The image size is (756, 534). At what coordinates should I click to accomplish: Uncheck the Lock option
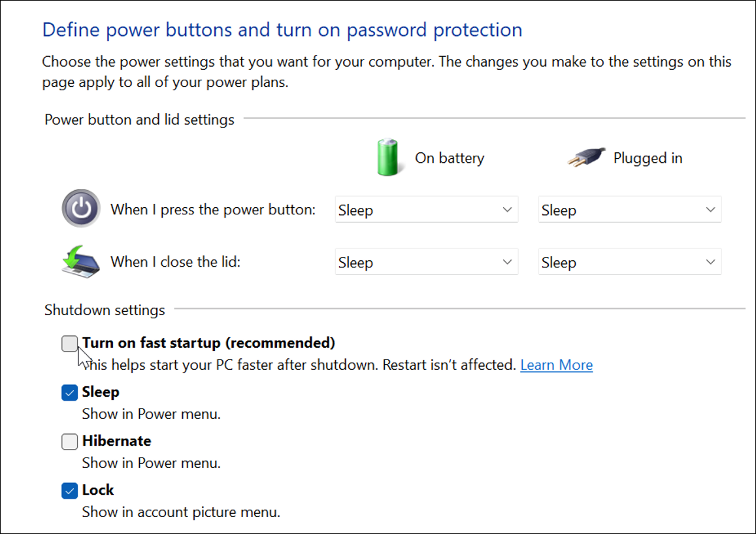point(69,490)
